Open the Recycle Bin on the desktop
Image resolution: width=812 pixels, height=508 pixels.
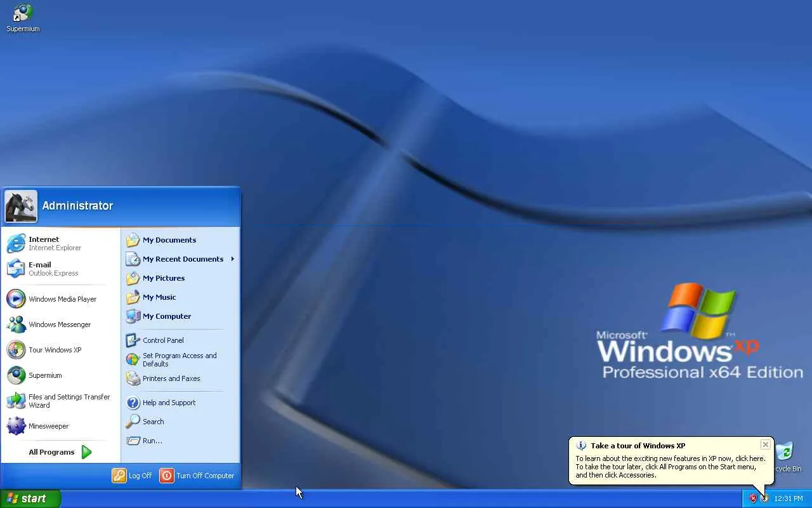(x=785, y=457)
